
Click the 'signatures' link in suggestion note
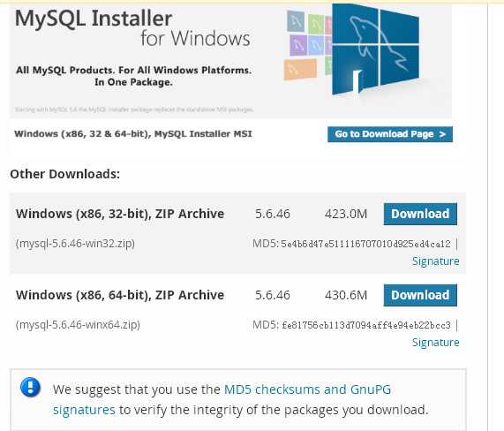(x=84, y=410)
